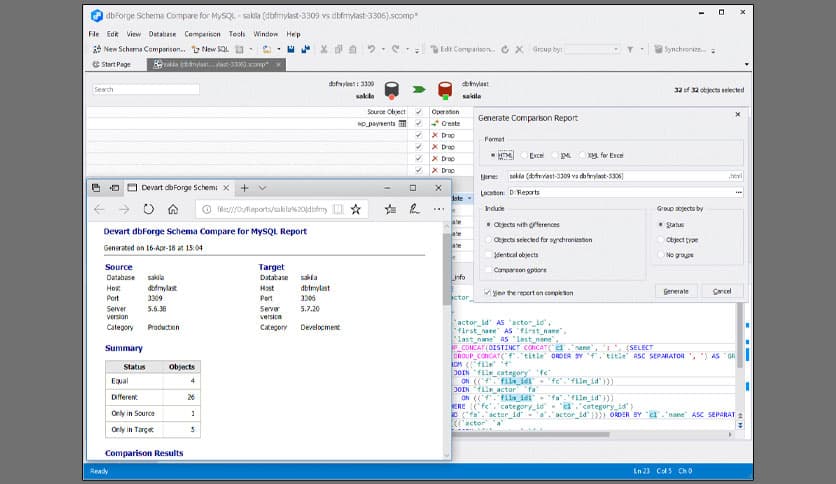Enable the Comparison options checkbox

488,270
